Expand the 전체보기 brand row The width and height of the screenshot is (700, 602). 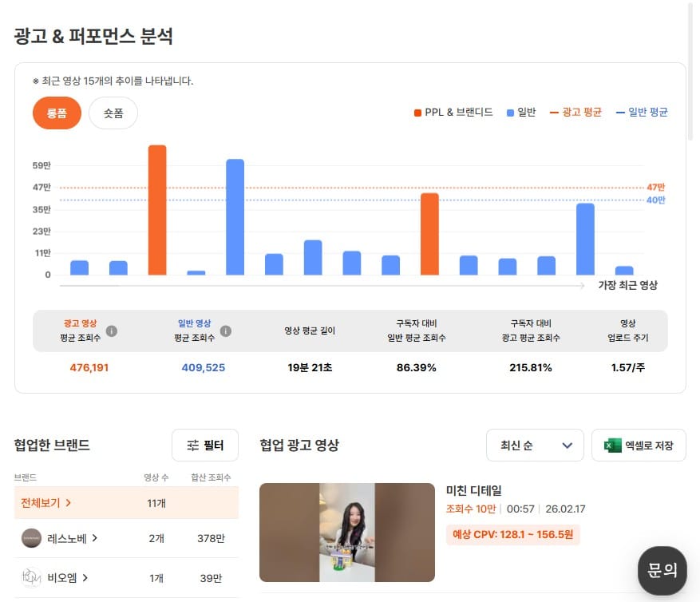tap(45, 503)
